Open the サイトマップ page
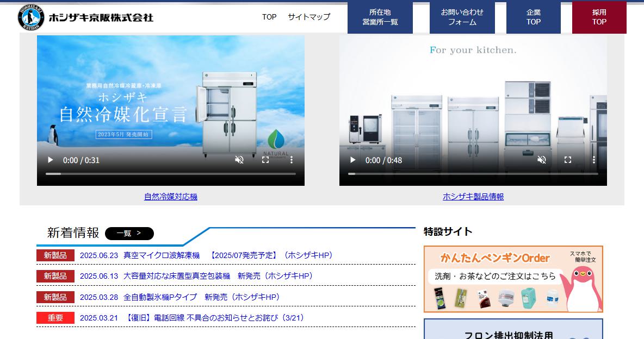The height and width of the screenshot is (339, 644). (x=309, y=17)
